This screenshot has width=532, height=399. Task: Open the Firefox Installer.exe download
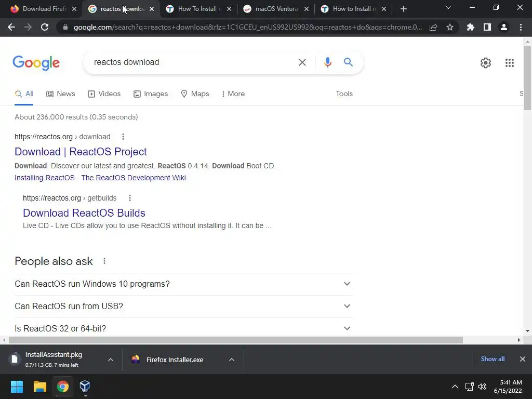pyautogui.click(x=175, y=360)
